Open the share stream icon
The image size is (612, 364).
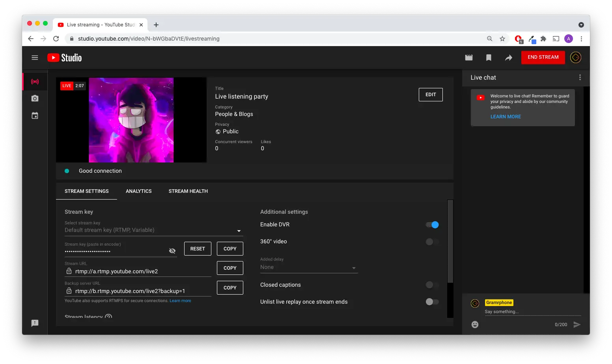(x=508, y=57)
